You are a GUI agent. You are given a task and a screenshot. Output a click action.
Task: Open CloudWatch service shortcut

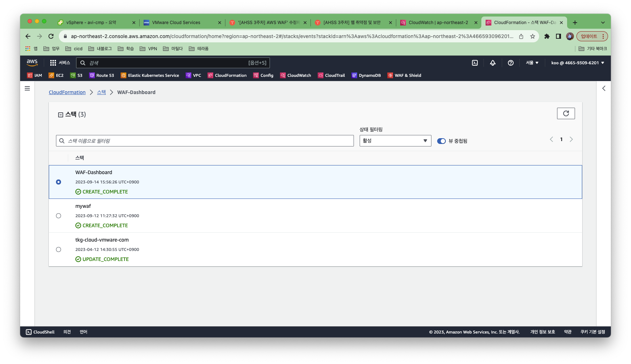[296, 75]
